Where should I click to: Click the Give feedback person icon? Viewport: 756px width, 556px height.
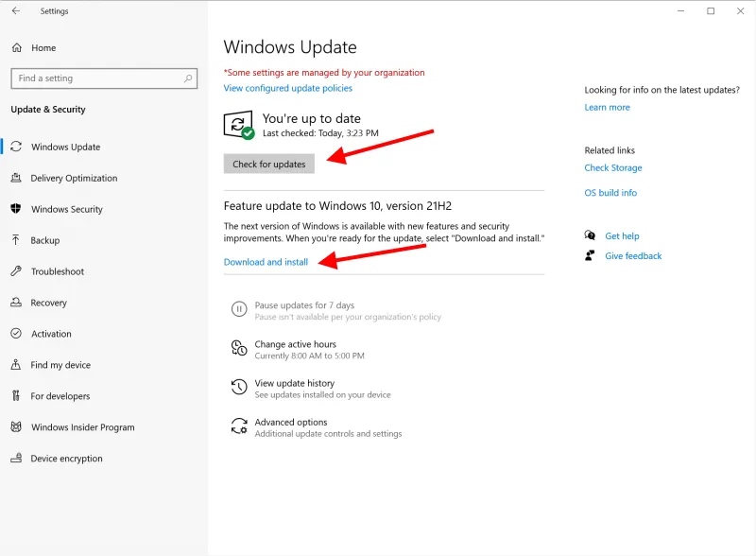pos(590,255)
